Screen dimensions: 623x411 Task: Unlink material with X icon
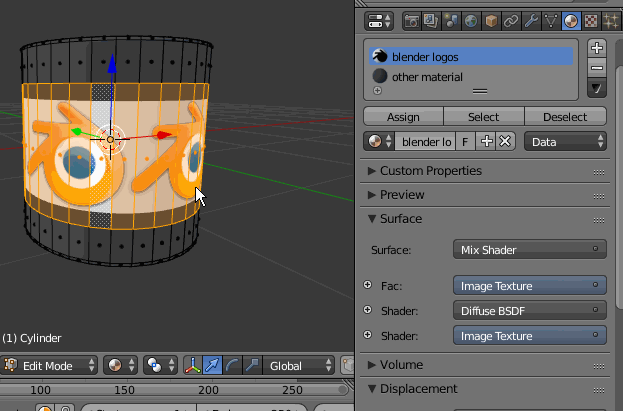click(x=505, y=142)
